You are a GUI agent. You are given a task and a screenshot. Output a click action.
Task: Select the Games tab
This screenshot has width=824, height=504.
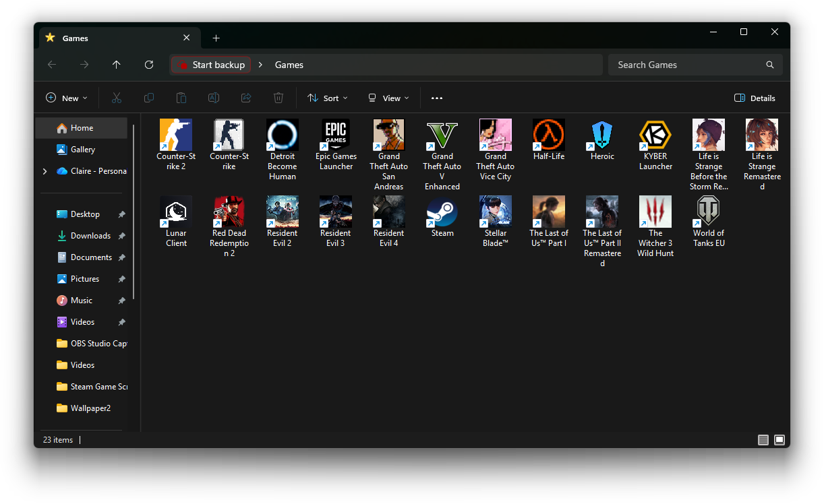119,38
